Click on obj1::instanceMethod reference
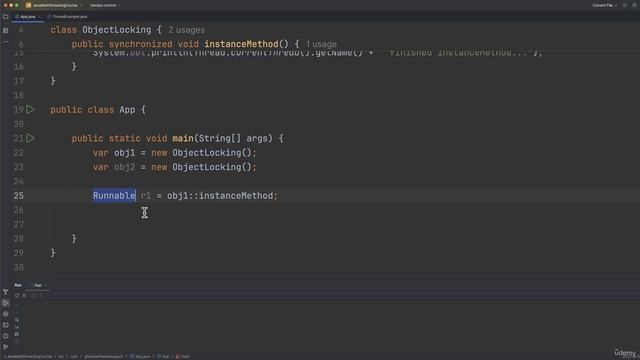 pyautogui.click(x=220, y=196)
